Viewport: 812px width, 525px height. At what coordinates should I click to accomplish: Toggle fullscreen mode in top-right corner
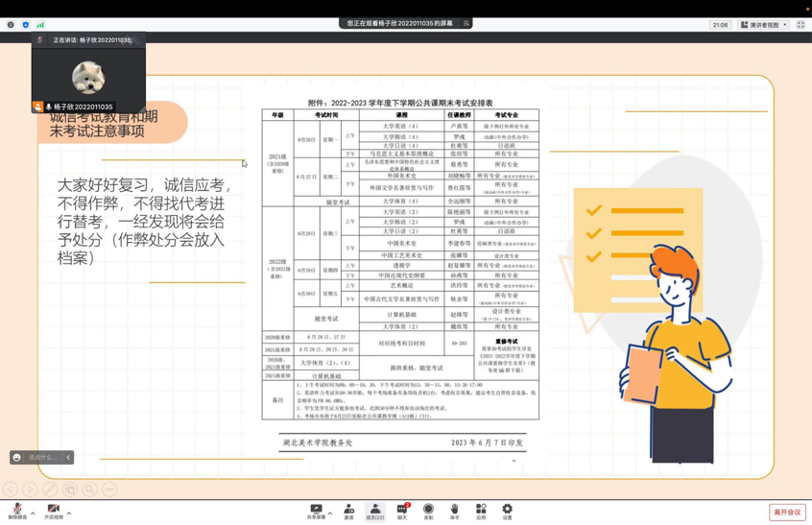[800, 25]
